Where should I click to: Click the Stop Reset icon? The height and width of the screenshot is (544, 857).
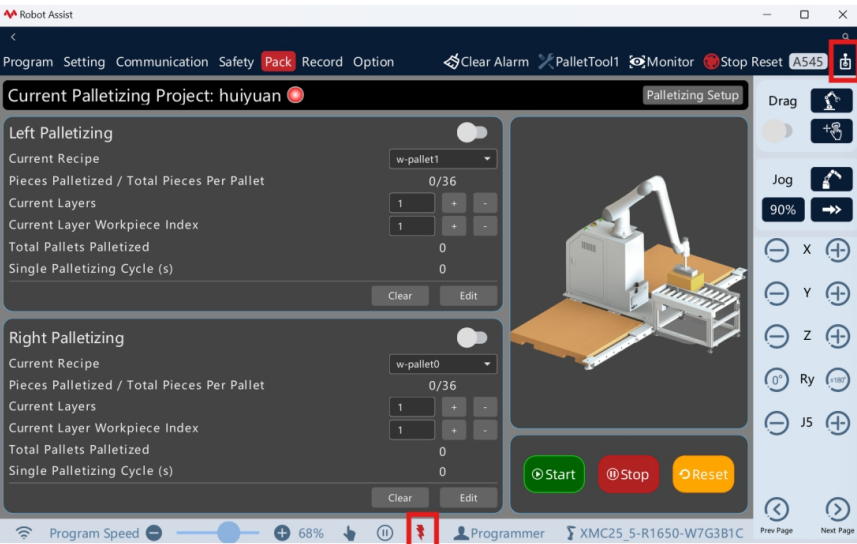pyautogui.click(x=711, y=62)
